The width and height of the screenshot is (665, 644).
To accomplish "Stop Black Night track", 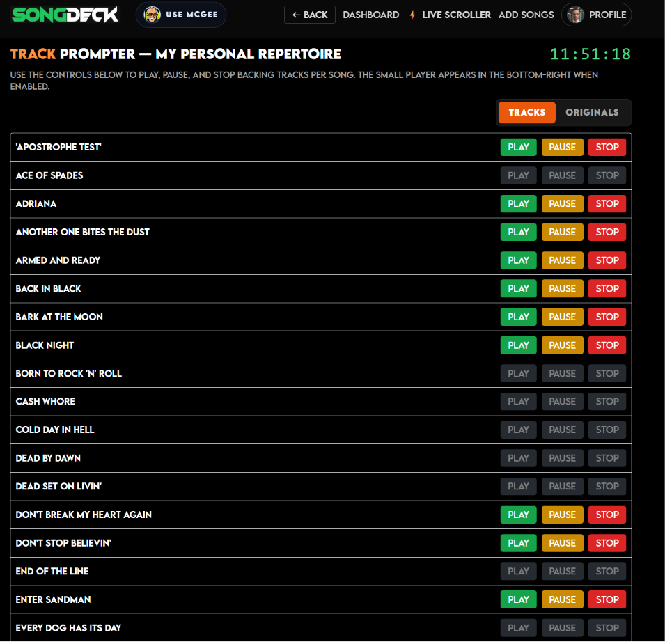I will click(607, 345).
